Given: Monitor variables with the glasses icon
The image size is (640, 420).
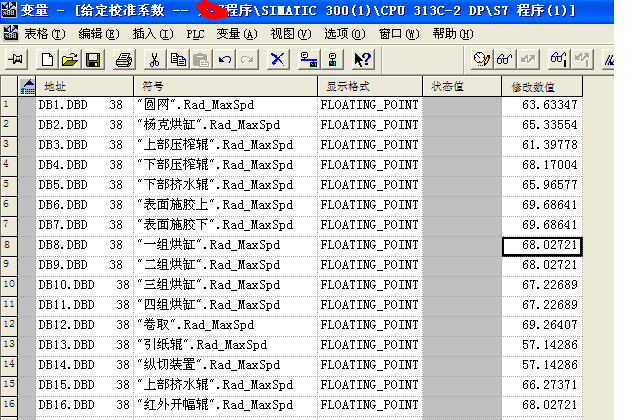Looking at the screenshot, I should (504, 60).
